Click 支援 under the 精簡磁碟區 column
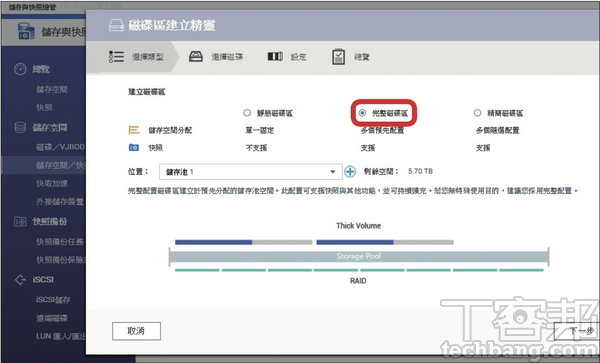The width and height of the screenshot is (600, 363). (483, 148)
